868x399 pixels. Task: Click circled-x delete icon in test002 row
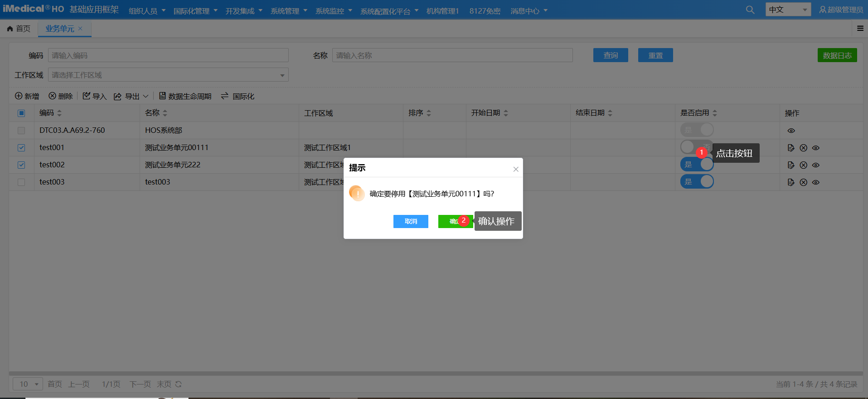[803, 165]
